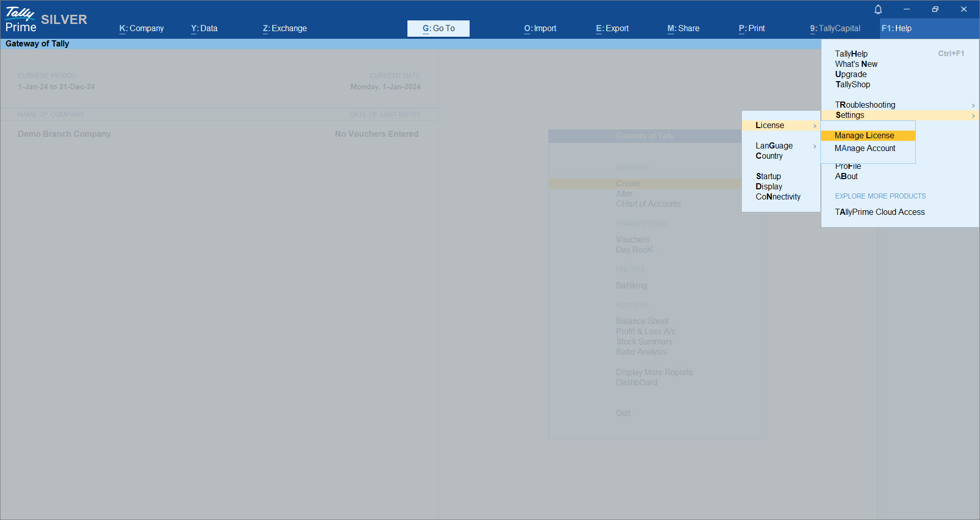Expand Troubleshooting submenu arrow
The image size is (980, 520).
tap(973, 105)
